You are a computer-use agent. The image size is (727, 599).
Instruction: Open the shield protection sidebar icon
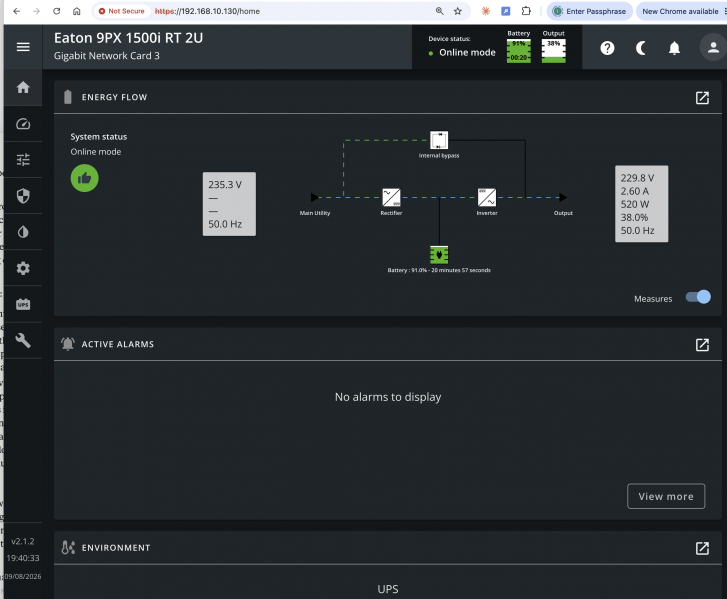coord(23,196)
